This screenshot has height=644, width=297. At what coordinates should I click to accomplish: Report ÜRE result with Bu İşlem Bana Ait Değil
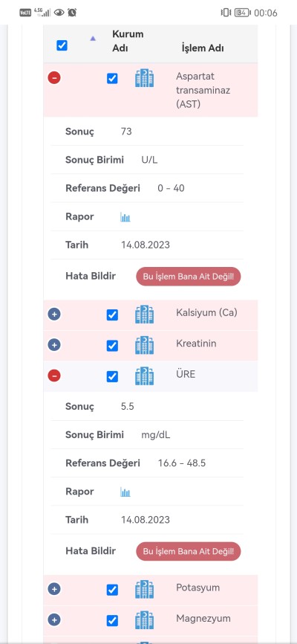189,551
